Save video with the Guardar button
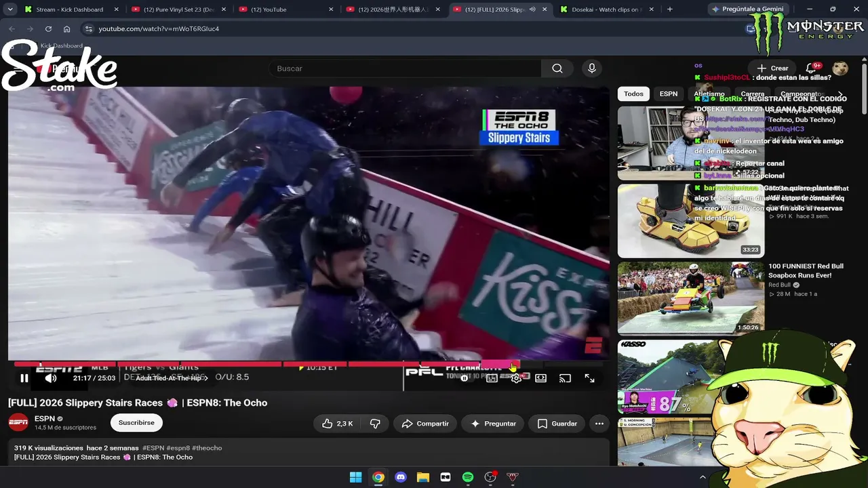868x488 pixels. [x=557, y=424]
